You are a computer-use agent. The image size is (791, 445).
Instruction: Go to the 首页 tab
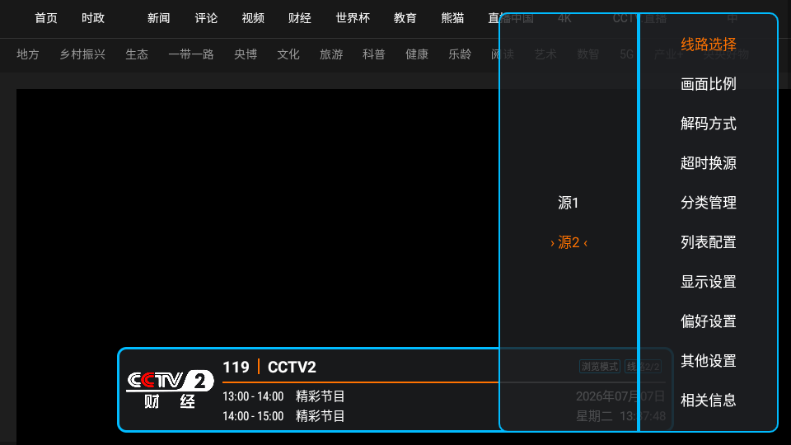pos(46,18)
